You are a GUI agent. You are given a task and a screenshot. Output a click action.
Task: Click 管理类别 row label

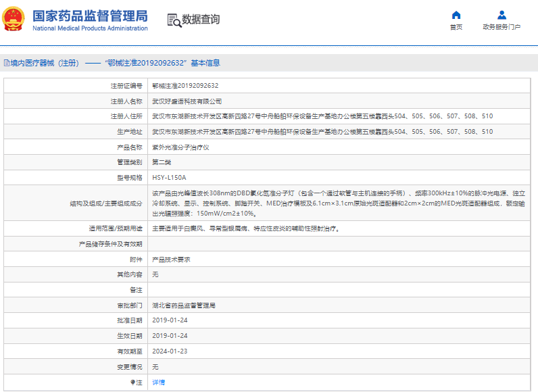(130, 162)
